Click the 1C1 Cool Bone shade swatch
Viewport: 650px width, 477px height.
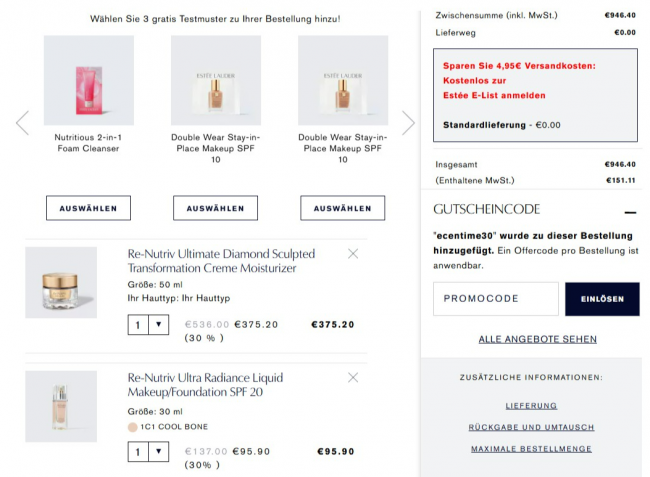click(x=133, y=427)
